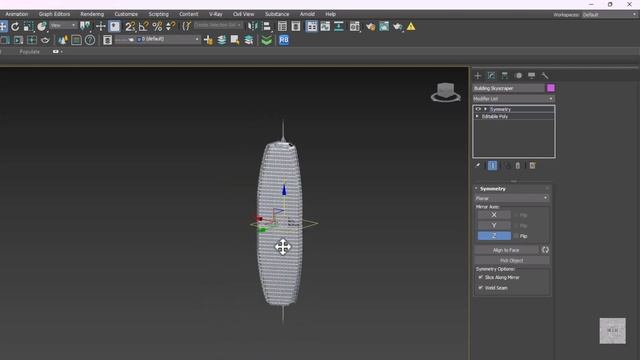Click the Building Skyscraper object name field

point(509,88)
